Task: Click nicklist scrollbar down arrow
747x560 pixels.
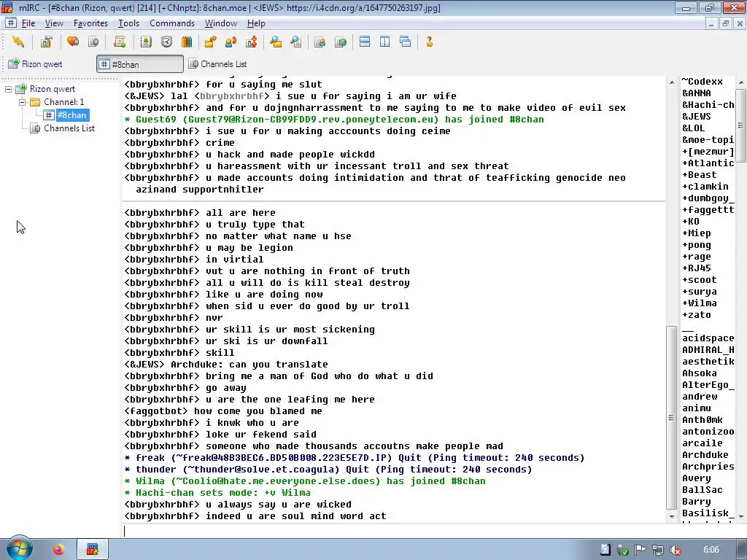Action: 741,516
